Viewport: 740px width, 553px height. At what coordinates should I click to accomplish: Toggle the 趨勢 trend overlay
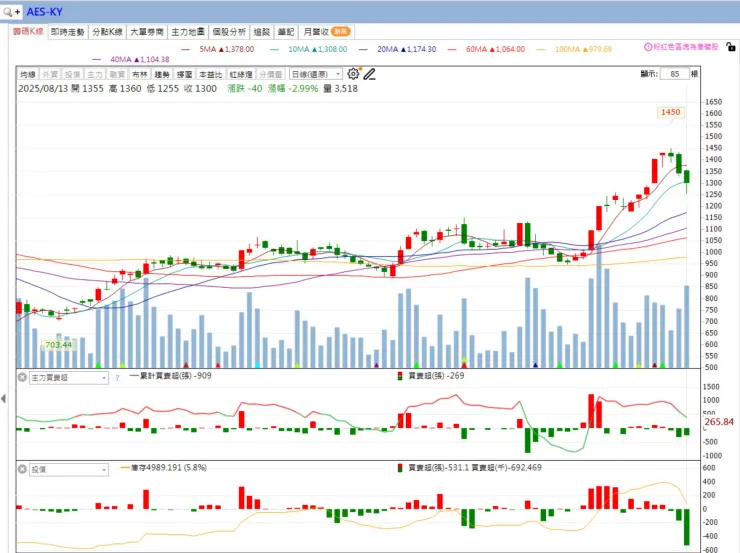(x=162, y=75)
